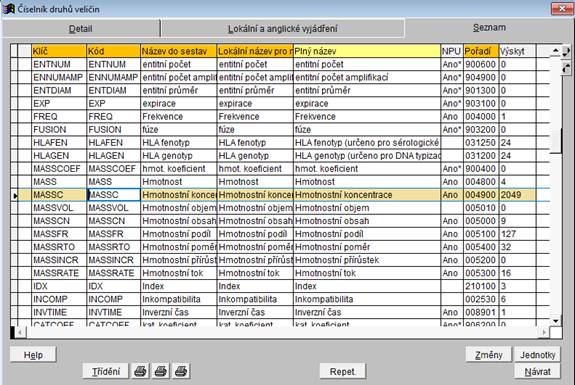Click the Výskyt column header
This screenshot has height=385, width=575.
tap(517, 51)
